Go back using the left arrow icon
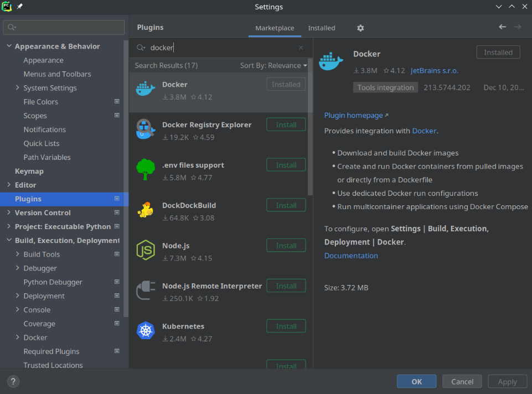The image size is (532, 394). [x=503, y=27]
